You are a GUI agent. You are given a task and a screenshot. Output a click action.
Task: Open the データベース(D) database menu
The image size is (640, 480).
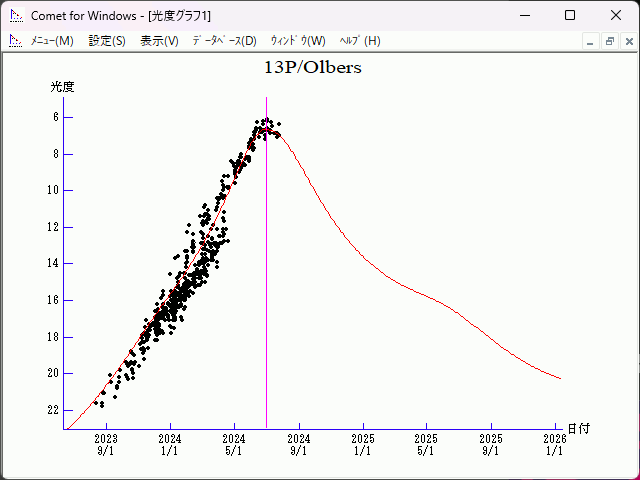(224, 41)
